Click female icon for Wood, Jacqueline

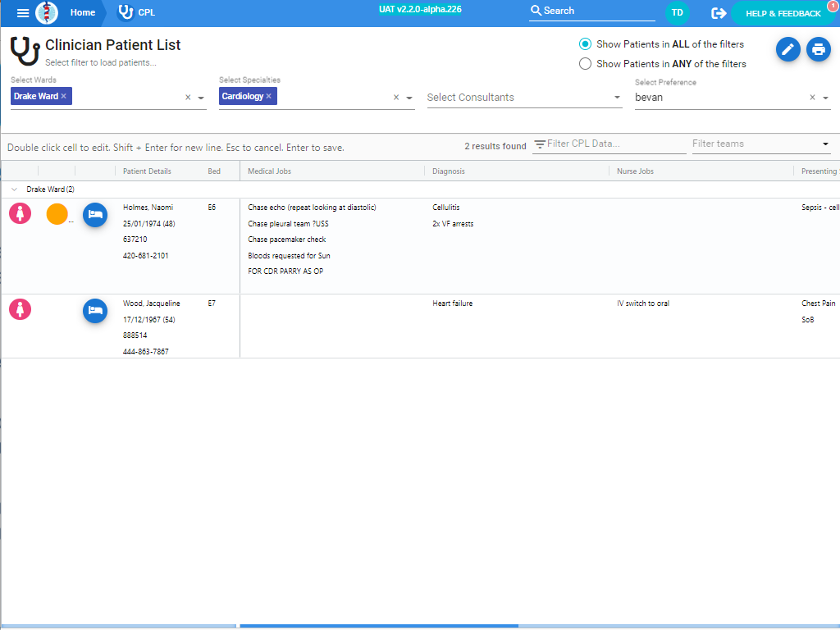tap(20, 309)
